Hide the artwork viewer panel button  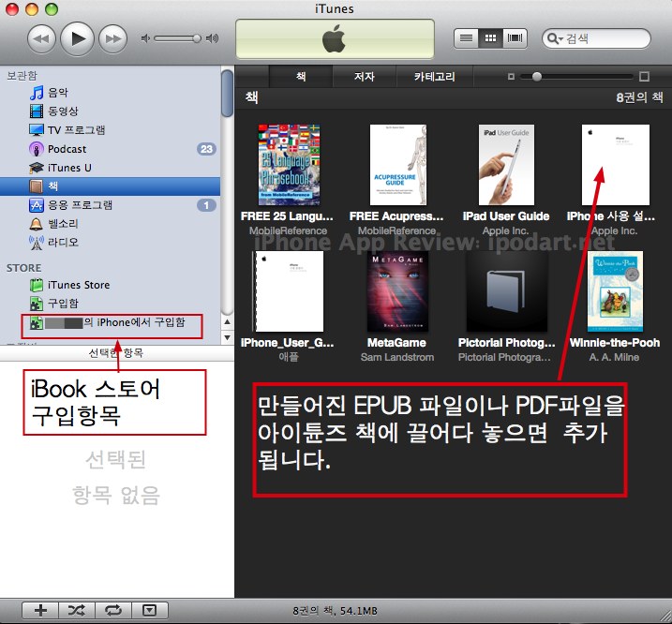(150, 610)
